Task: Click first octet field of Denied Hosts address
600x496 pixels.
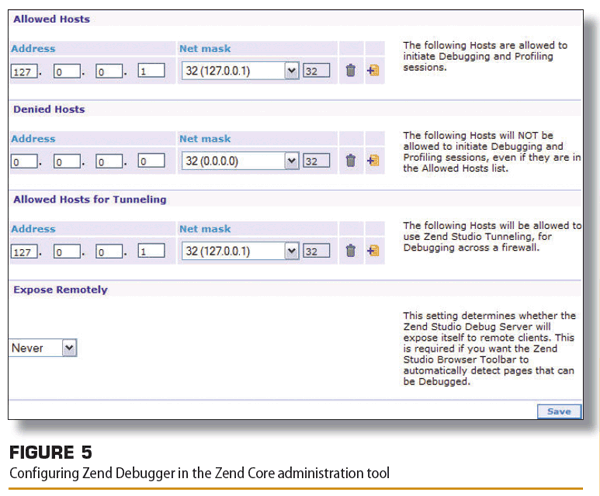Action: pos(23,162)
